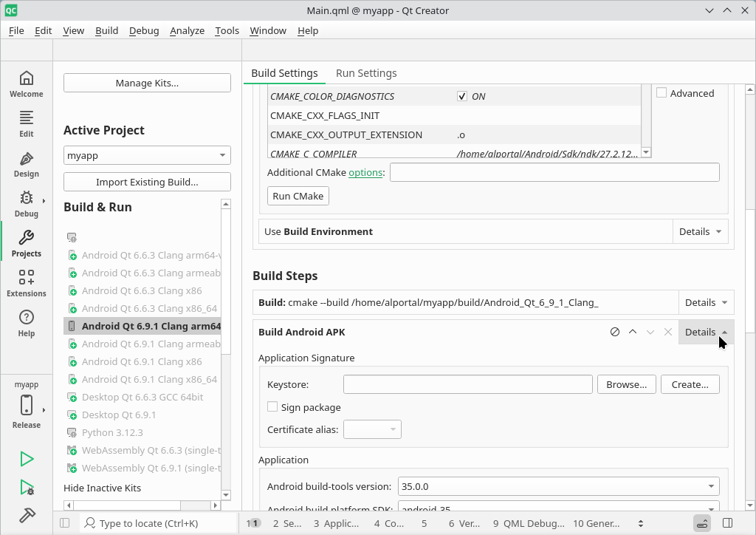Open Android build platform SDK dropdown

point(558,508)
